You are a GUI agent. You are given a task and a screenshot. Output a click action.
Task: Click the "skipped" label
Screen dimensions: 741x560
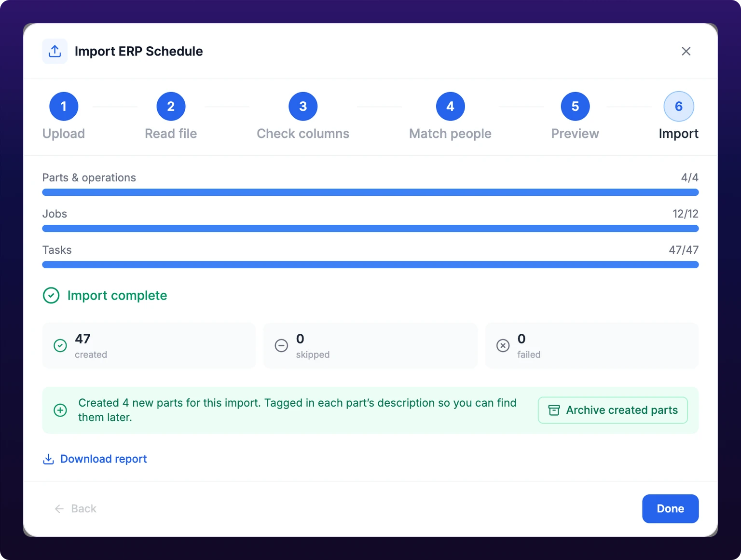pyautogui.click(x=313, y=355)
